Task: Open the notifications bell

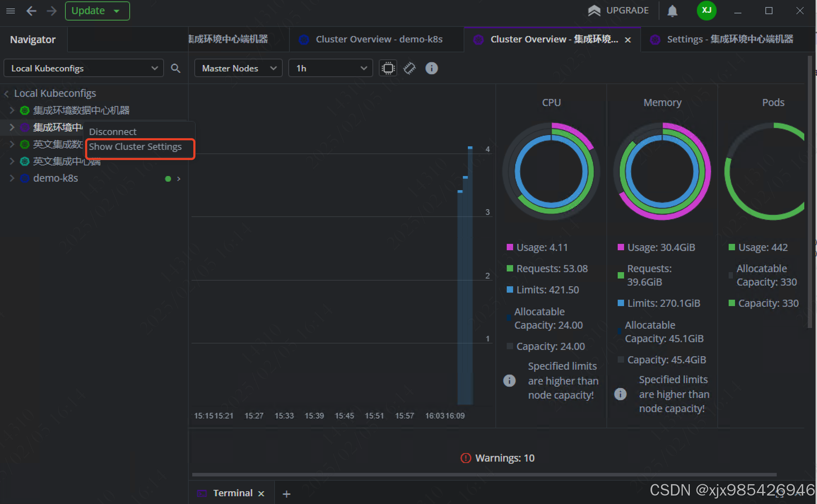Action: pyautogui.click(x=672, y=11)
